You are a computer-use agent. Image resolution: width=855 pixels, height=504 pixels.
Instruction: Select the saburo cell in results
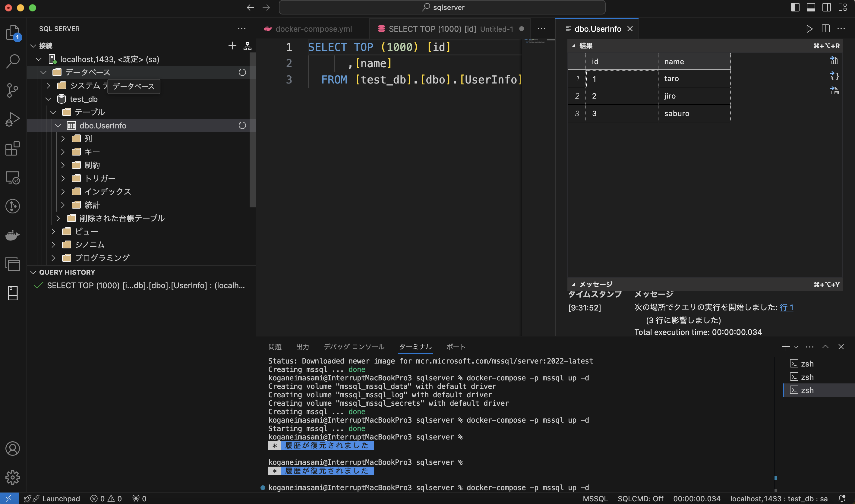[694, 113]
